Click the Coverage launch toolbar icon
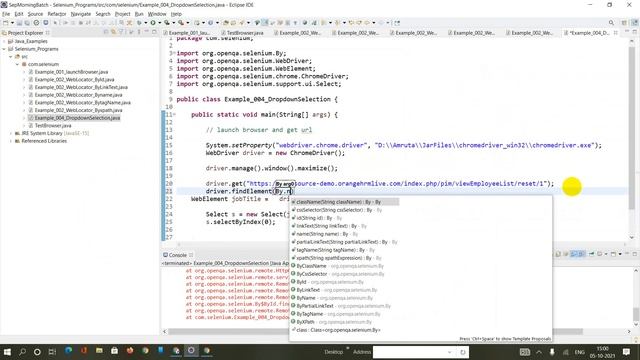The width and height of the screenshot is (640, 360). 167,23
